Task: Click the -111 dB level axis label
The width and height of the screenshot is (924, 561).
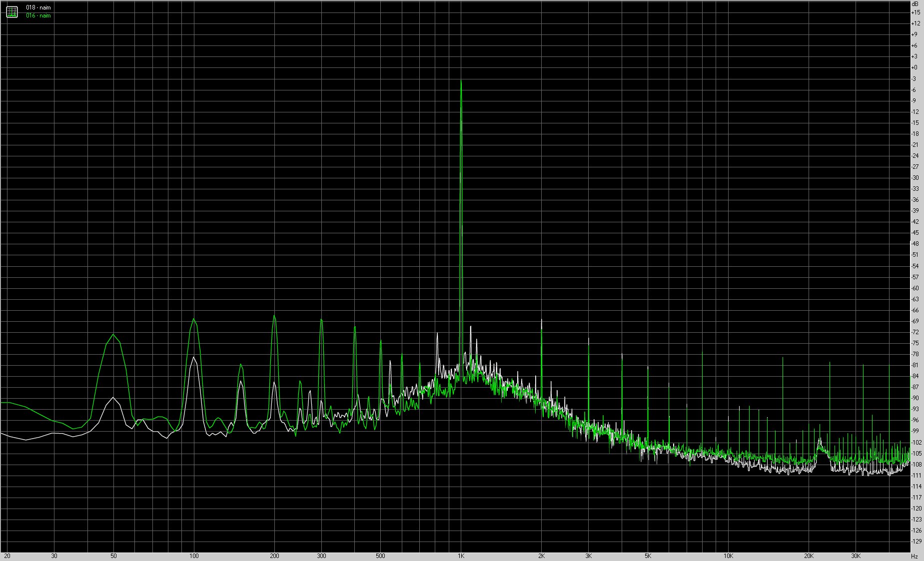Action: pos(917,476)
